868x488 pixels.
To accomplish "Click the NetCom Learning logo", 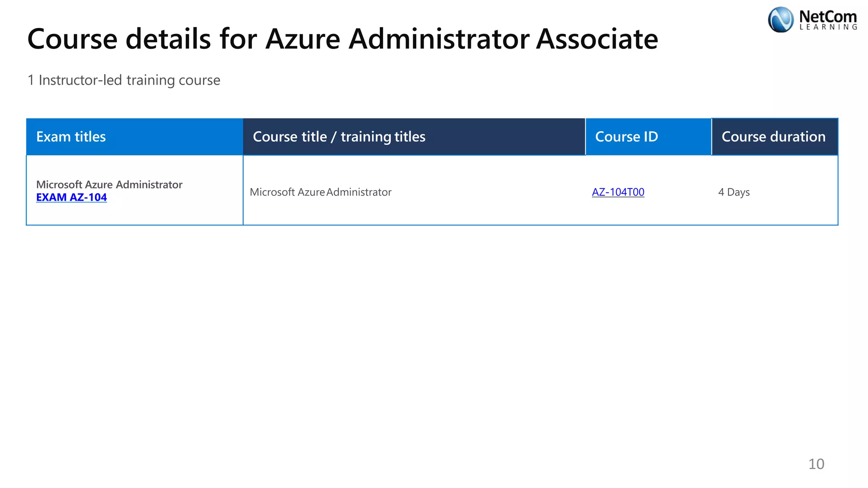I will (x=812, y=20).
